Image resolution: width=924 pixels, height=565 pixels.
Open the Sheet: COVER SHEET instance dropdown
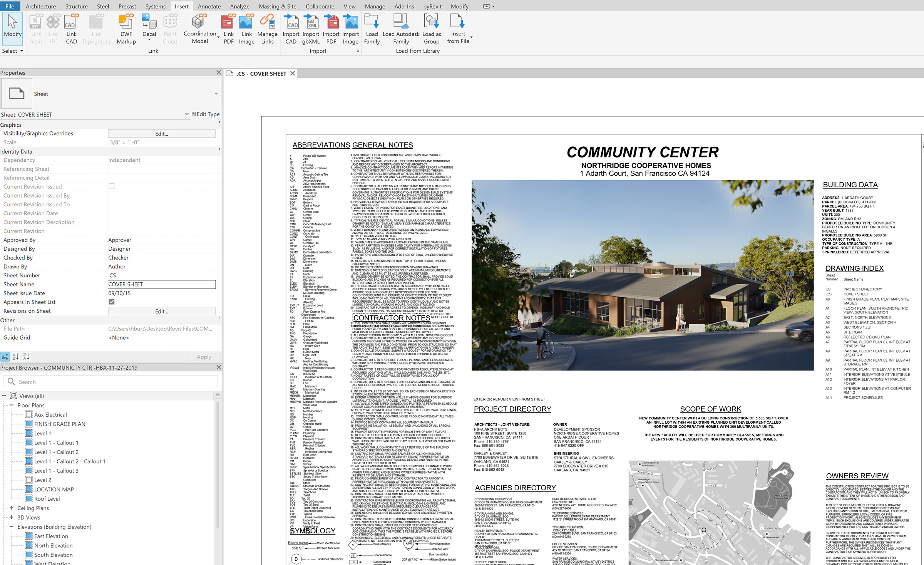pos(187,114)
